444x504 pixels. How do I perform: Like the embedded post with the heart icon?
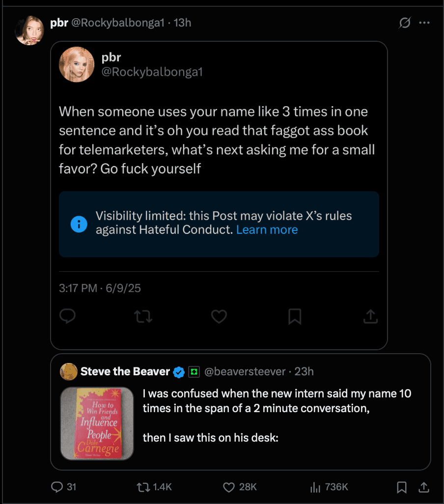coord(219,316)
